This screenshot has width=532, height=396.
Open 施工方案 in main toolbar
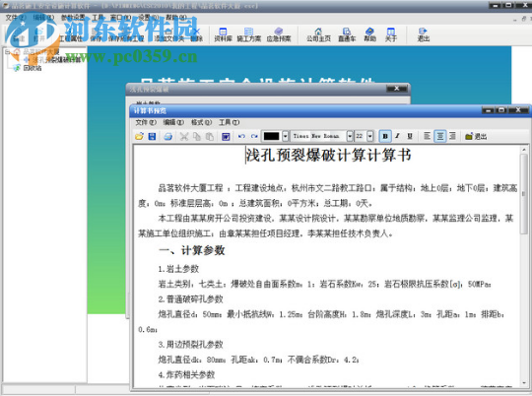point(248,34)
